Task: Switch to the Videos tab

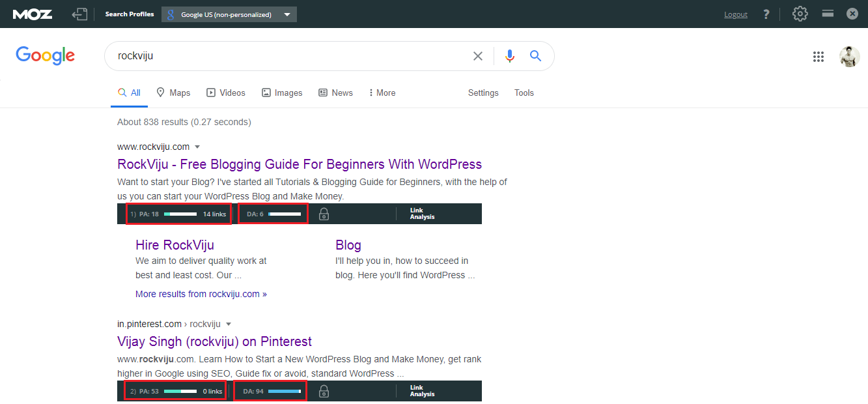Action: pos(226,93)
